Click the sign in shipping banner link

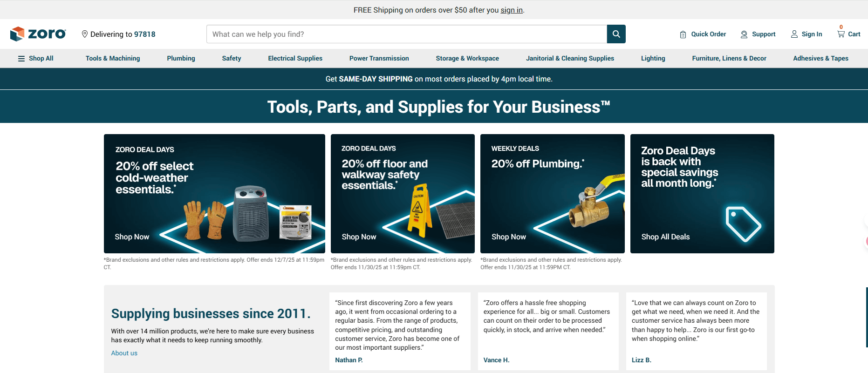point(511,10)
